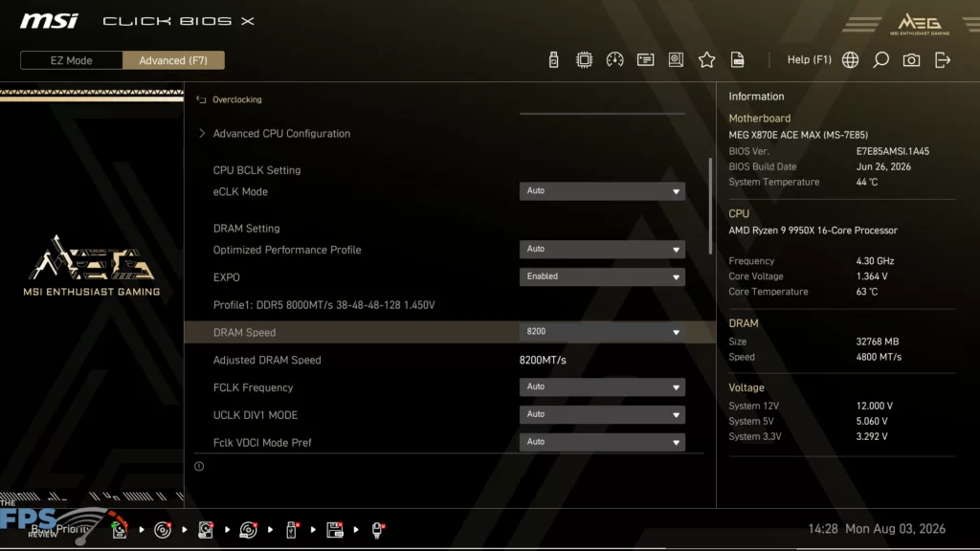Click the DRAM Setting heading
The width and height of the screenshot is (980, 551).
click(246, 229)
